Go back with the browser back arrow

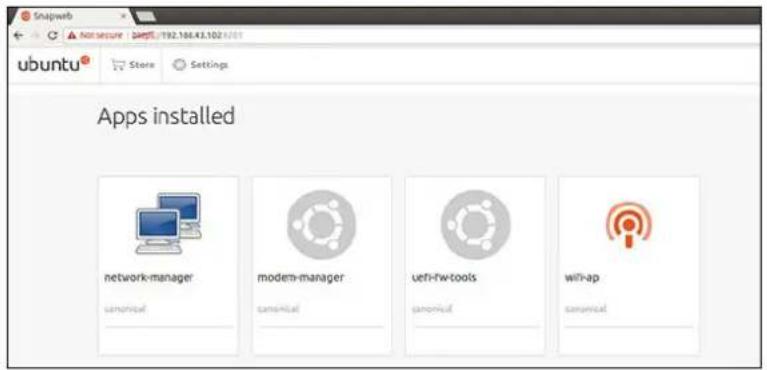(x=19, y=35)
